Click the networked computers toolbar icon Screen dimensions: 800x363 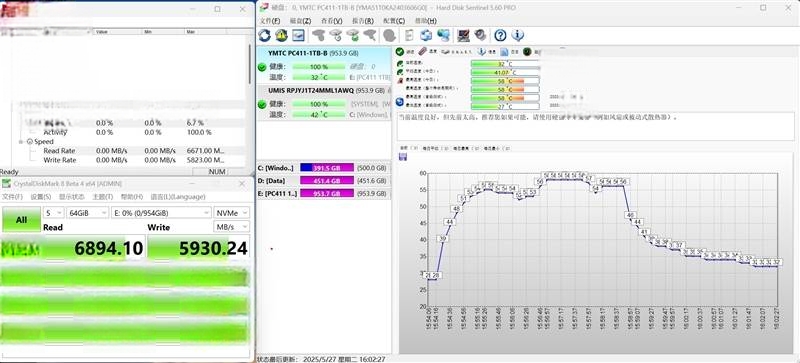(443, 35)
